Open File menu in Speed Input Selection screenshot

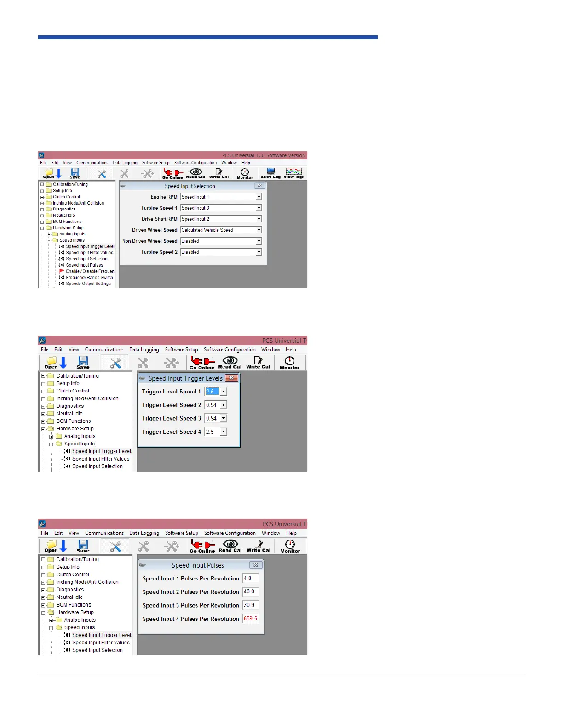pos(43,163)
